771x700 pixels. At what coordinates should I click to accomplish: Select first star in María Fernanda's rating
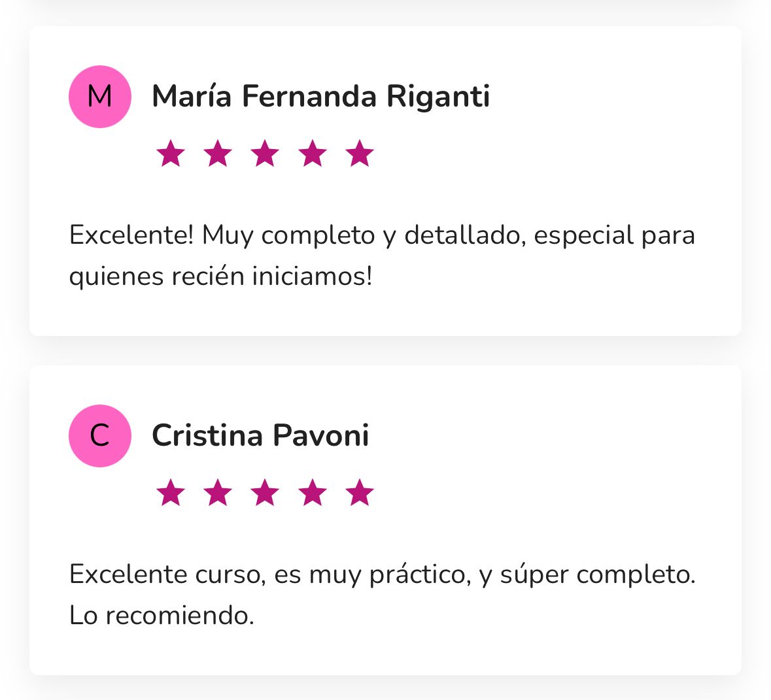click(x=171, y=154)
